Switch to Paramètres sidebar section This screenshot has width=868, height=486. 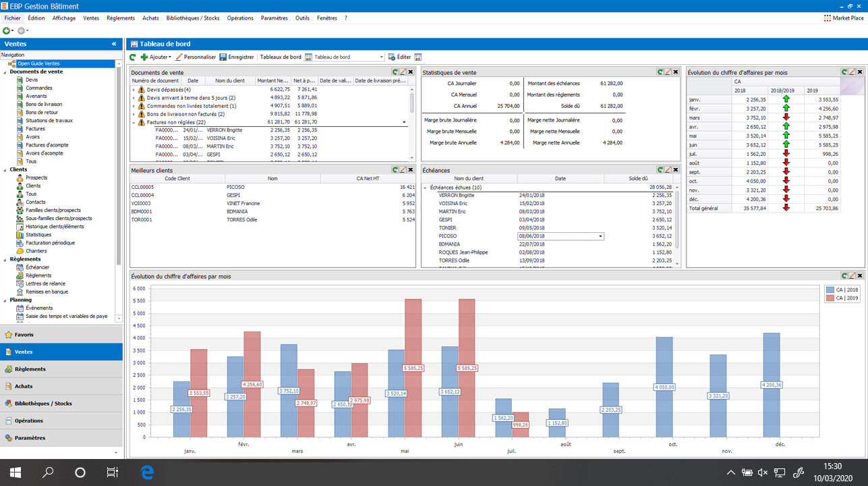61,437
